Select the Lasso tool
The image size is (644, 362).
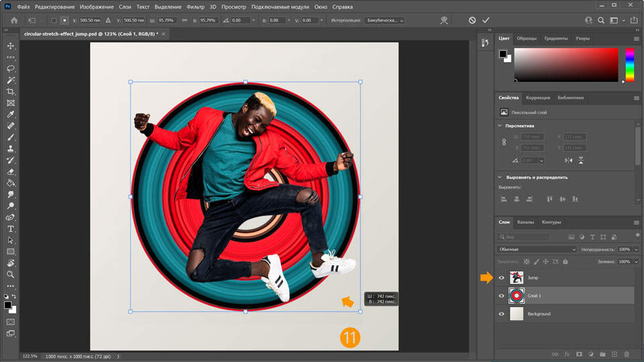coord(11,68)
